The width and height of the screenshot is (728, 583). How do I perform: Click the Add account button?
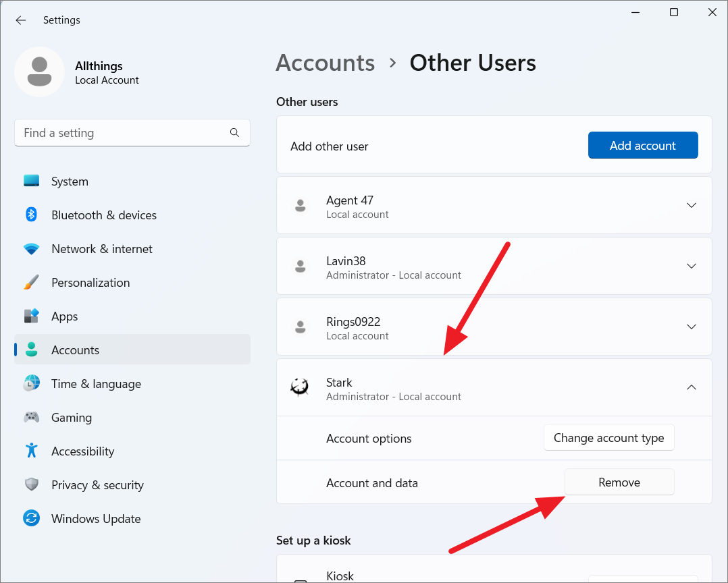click(642, 145)
